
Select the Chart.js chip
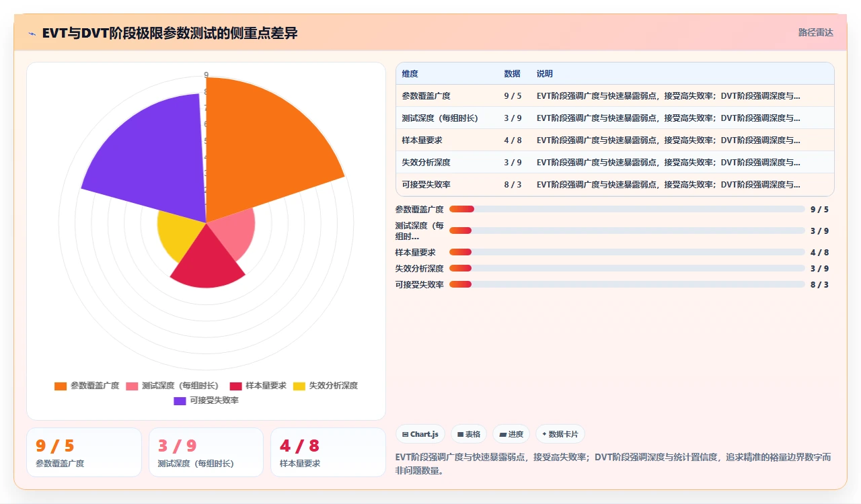(420, 434)
